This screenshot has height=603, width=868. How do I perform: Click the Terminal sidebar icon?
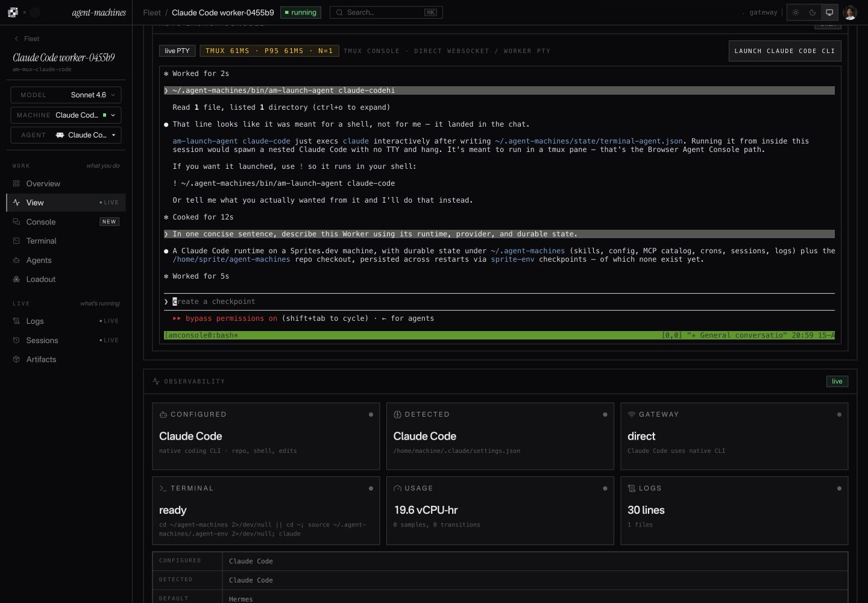pos(16,241)
